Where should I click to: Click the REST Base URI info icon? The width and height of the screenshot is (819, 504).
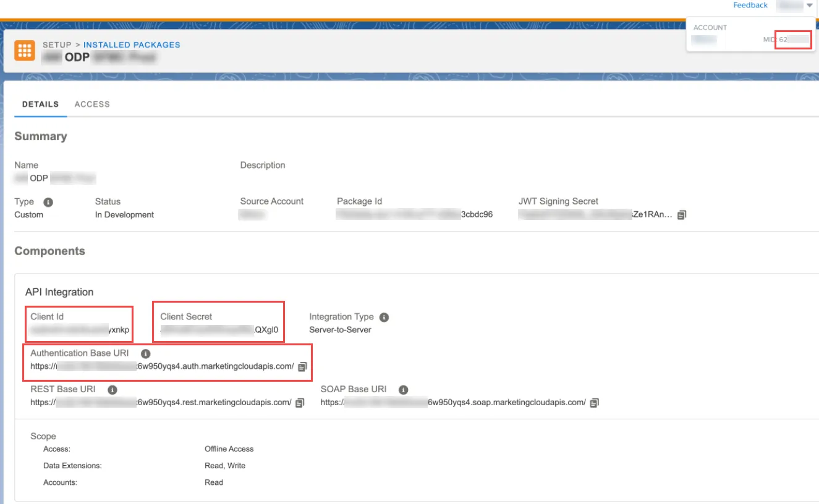click(112, 390)
